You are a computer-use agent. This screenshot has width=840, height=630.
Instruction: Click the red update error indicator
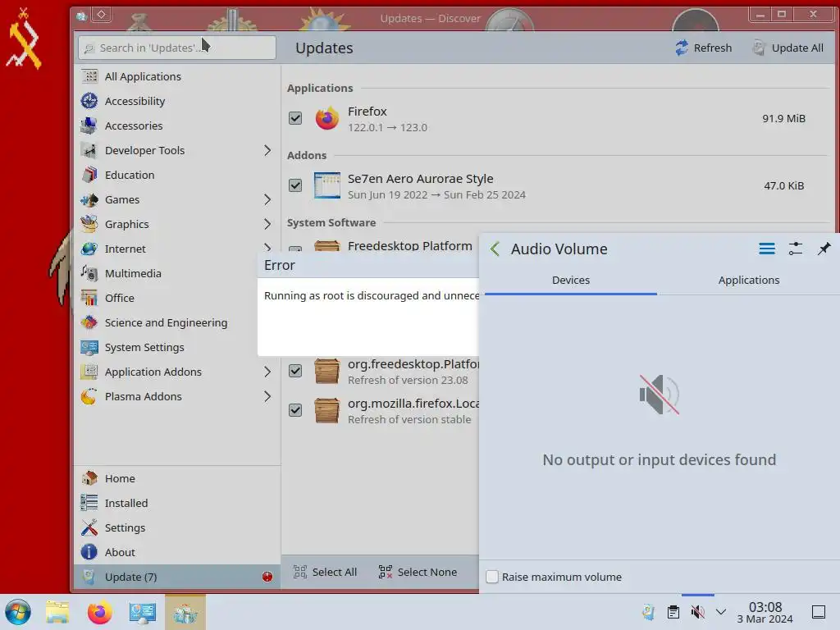click(x=267, y=577)
